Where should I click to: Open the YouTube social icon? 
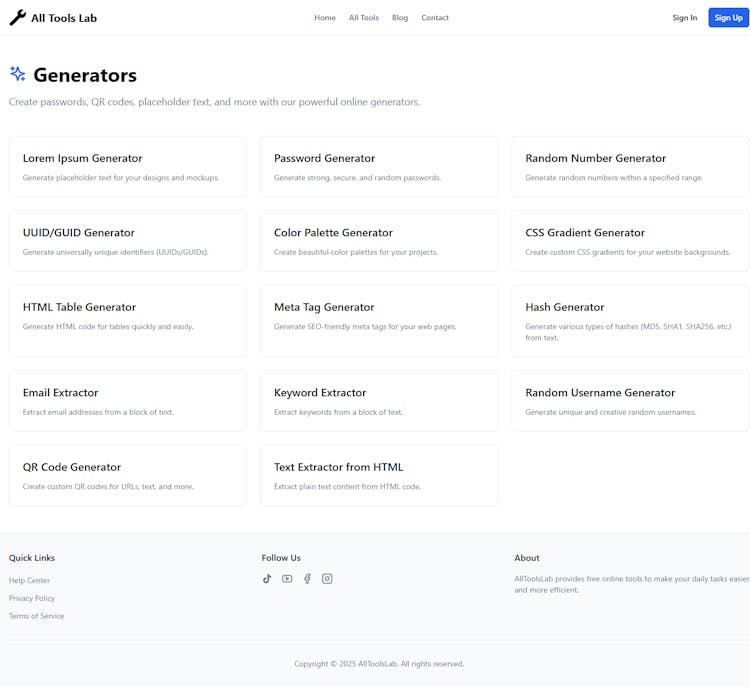click(287, 578)
